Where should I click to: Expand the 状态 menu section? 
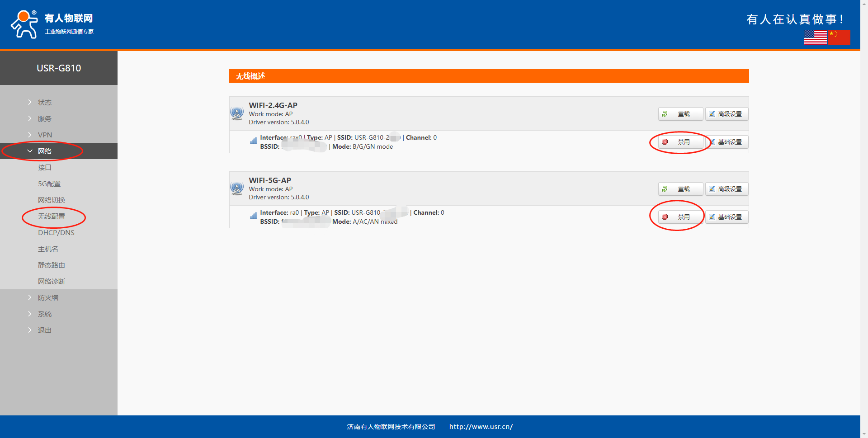click(45, 103)
